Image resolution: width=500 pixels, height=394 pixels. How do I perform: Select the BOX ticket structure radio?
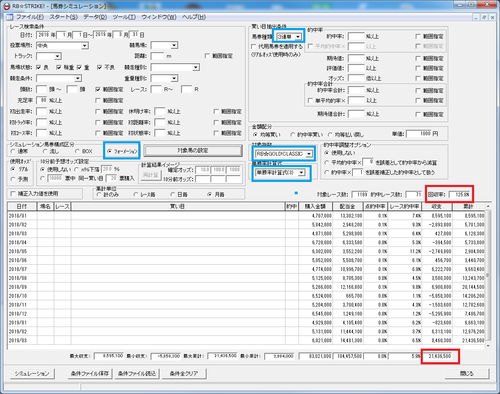pyautogui.click(x=84, y=151)
